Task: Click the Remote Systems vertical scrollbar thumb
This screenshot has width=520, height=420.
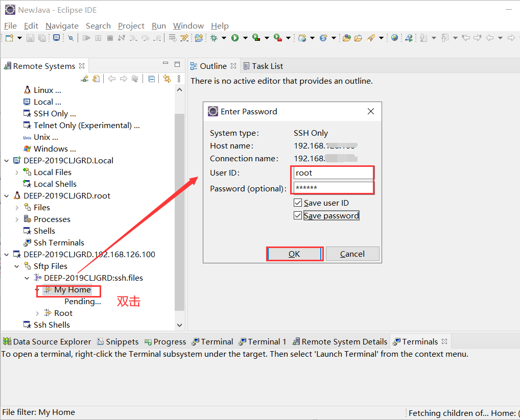Action: pyautogui.click(x=179, y=212)
